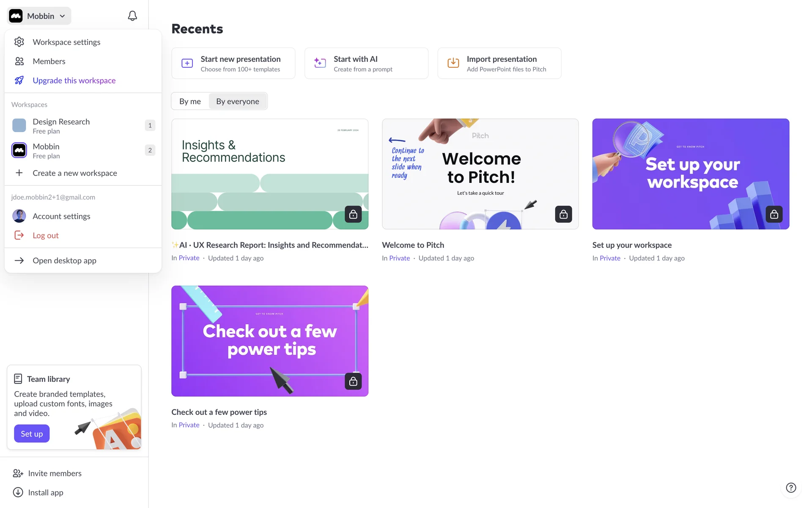Image resolution: width=812 pixels, height=508 pixels.
Task: Click Set up button in Team library
Action: [x=31, y=433]
